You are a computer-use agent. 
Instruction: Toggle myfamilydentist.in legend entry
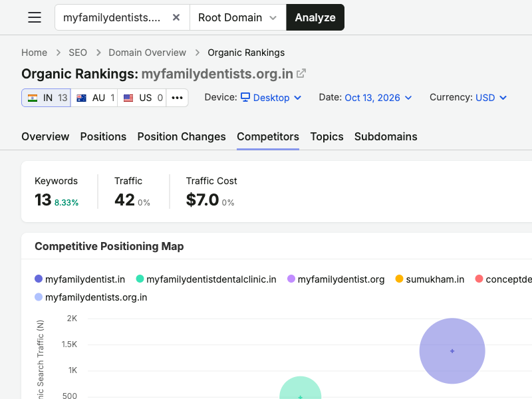[x=80, y=279]
